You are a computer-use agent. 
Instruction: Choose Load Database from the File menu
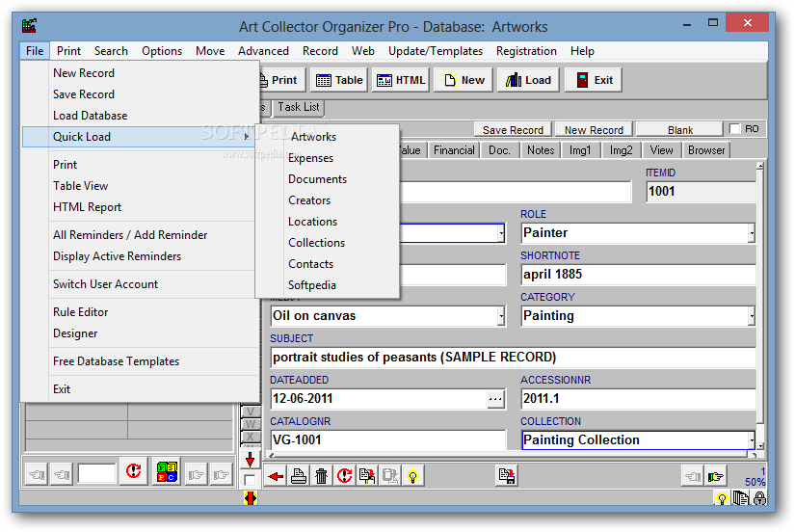click(141, 116)
